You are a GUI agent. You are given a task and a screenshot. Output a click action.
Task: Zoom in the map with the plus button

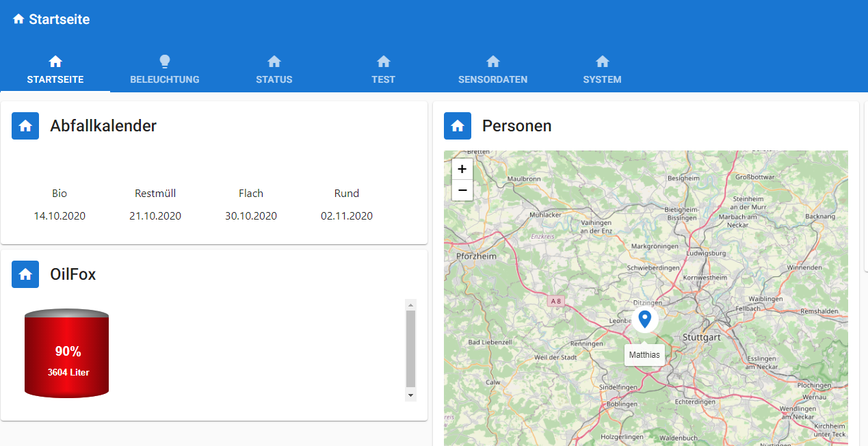(x=462, y=169)
